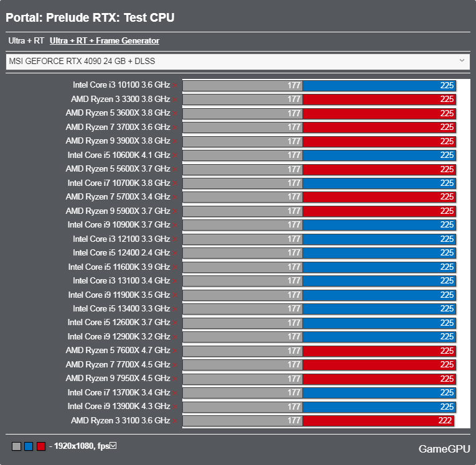This screenshot has width=476, height=465.
Task: Remove AMD Ryzen 5 3600X with red X
Action: click(x=175, y=113)
